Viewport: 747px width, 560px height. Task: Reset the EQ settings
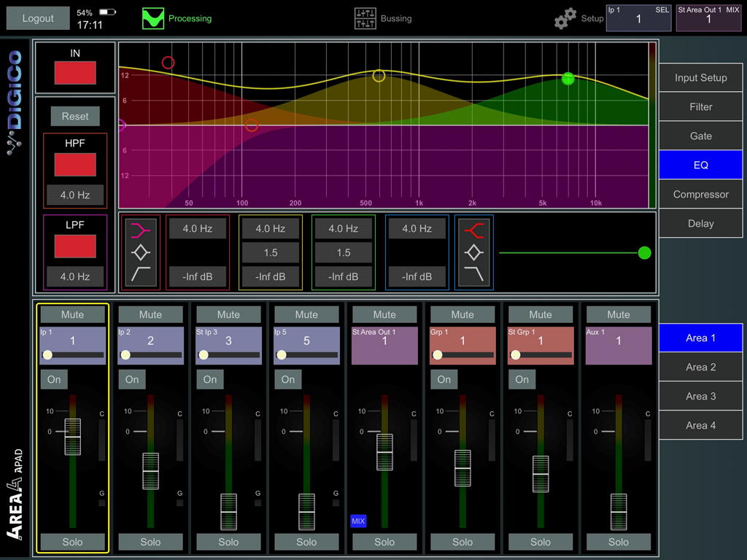(75, 116)
